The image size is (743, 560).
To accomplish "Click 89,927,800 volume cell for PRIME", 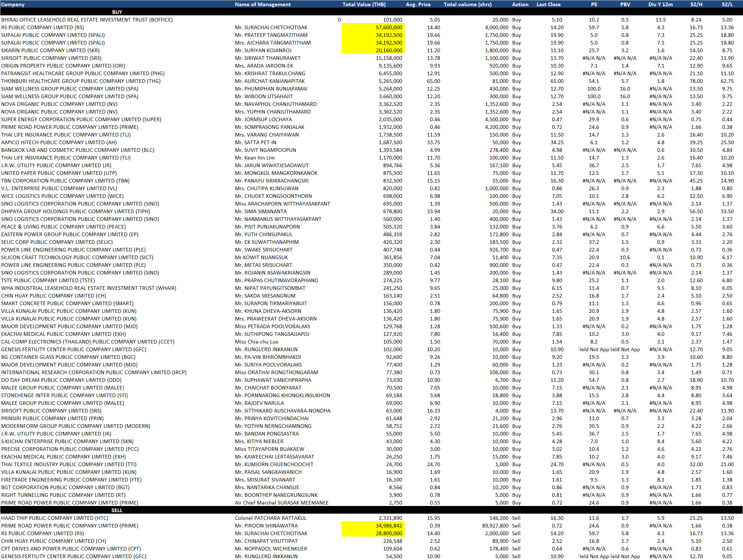I will 495,526.
